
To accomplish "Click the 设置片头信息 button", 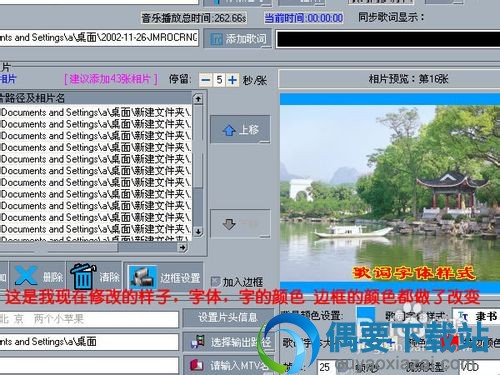I will [228, 317].
